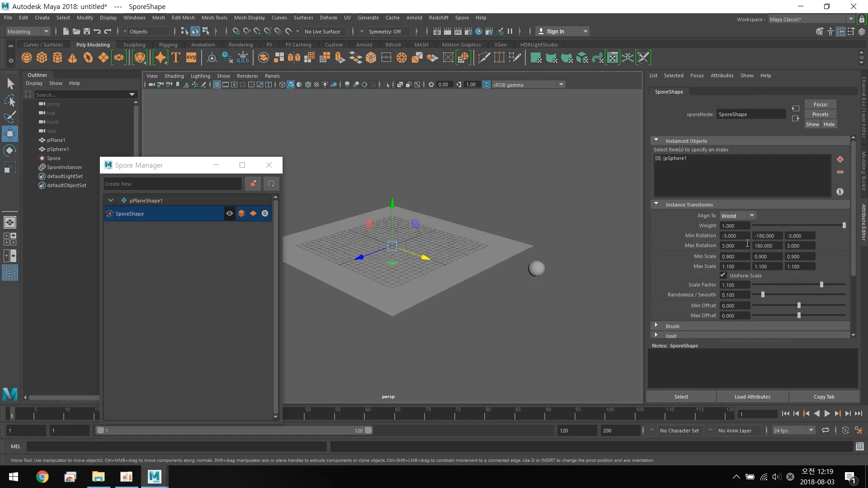The height and width of the screenshot is (488, 868).
Task: Click the add spore node icon in Spore Manager
Action: pyautogui.click(x=253, y=183)
